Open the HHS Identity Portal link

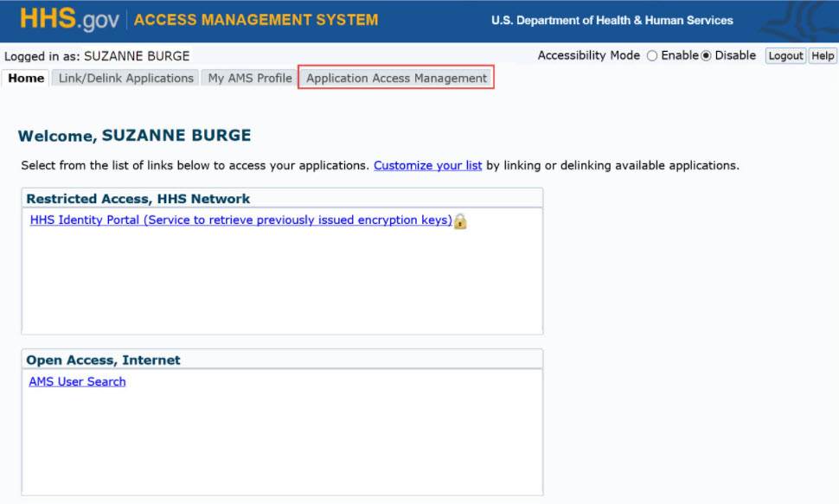coord(240,220)
